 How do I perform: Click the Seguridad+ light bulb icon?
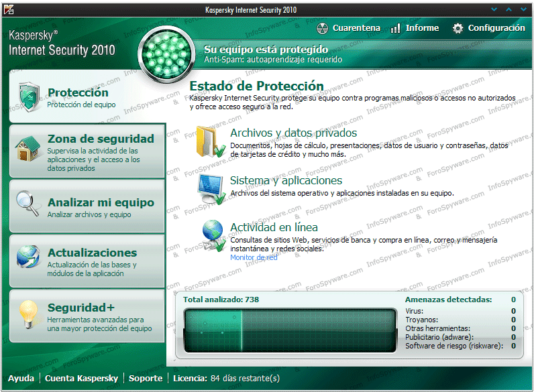28,314
